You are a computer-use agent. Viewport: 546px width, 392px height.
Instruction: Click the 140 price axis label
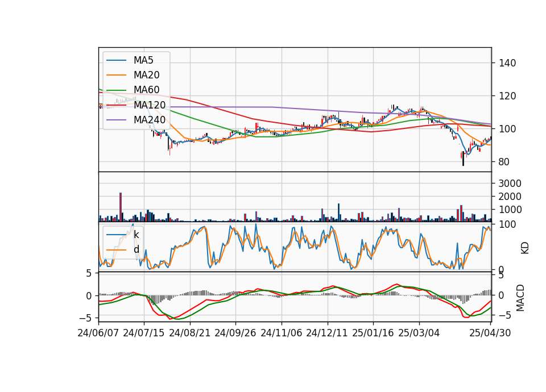pyautogui.click(x=507, y=63)
